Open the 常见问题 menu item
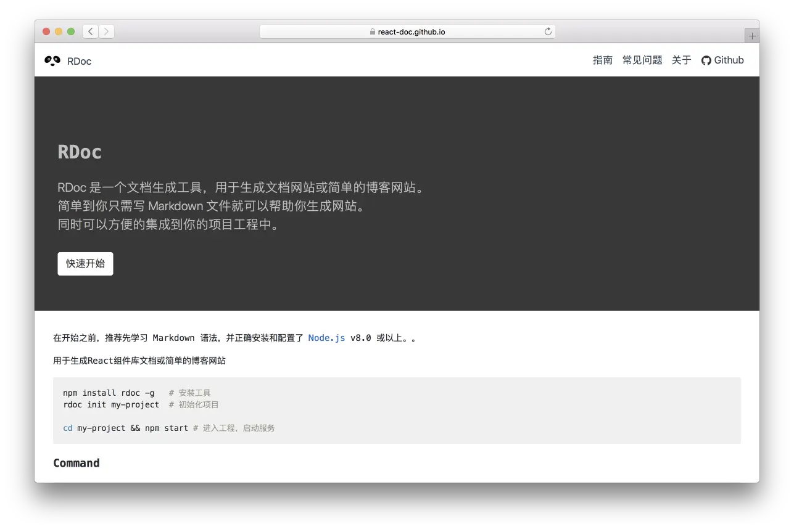Screen dimensions: 794x532 (642, 60)
